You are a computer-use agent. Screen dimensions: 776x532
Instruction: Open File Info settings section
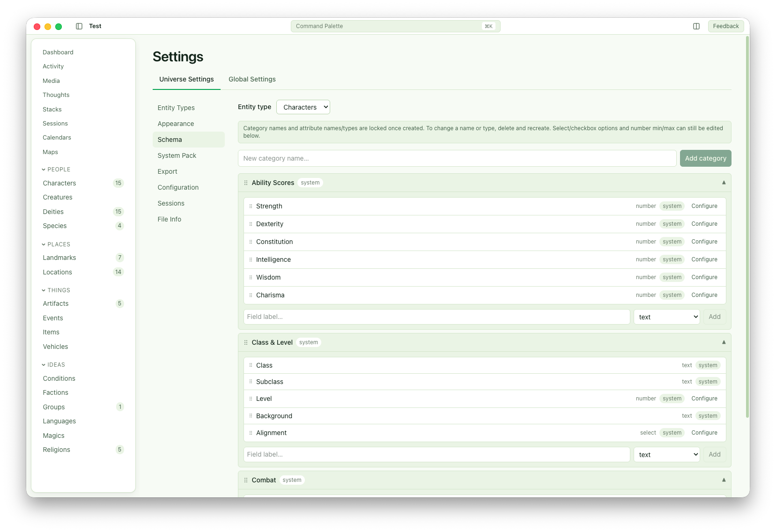[189, 219]
